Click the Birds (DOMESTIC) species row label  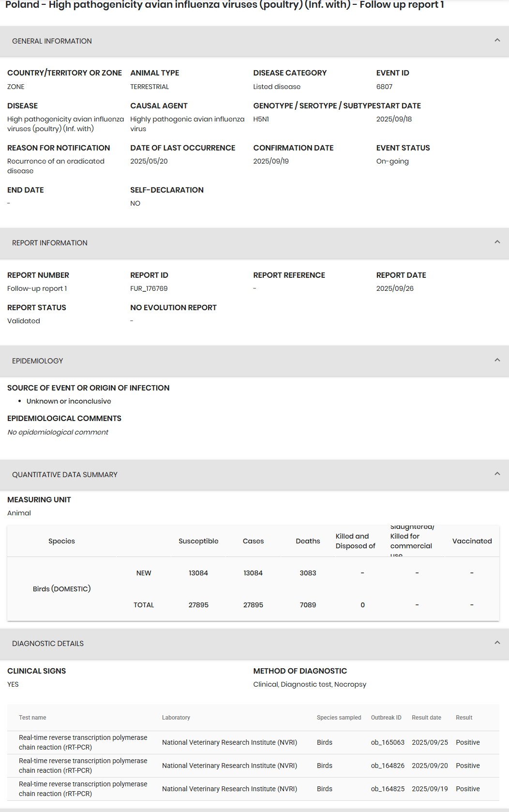tap(62, 589)
